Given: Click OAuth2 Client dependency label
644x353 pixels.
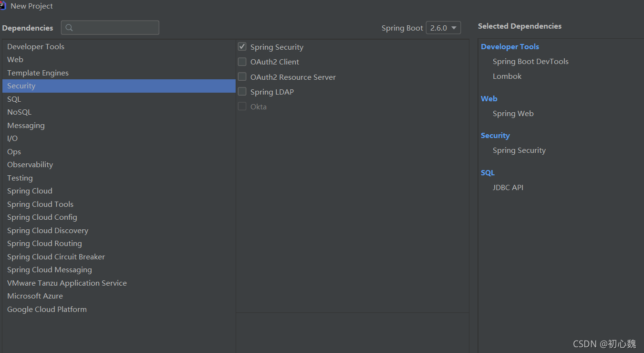Looking at the screenshot, I should pos(275,62).
